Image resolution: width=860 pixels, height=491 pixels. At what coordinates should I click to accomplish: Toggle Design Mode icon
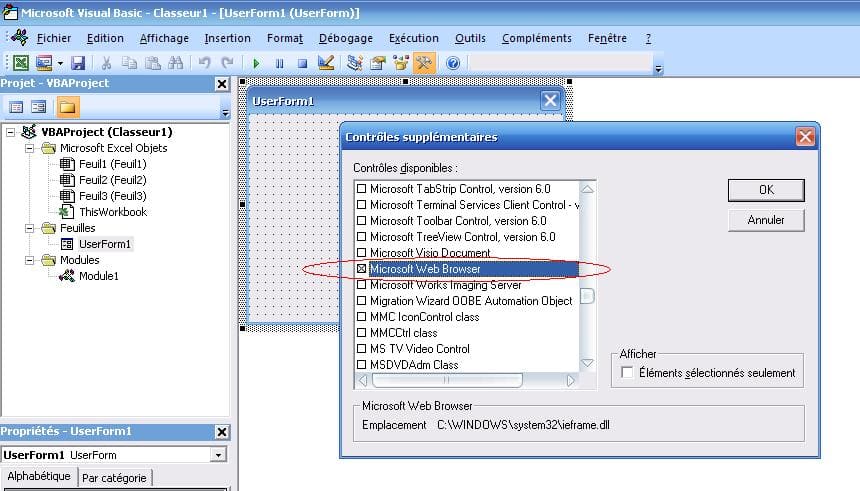click(326, 63)
